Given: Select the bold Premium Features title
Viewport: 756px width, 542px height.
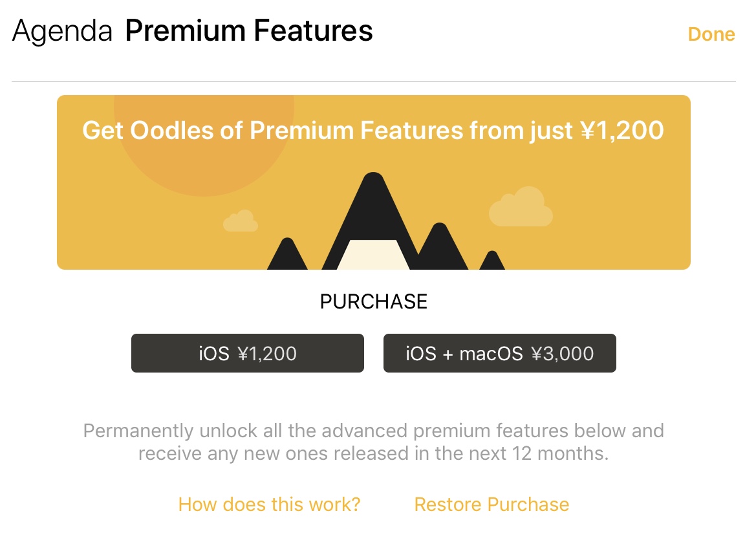Looking at the screenshot, I should pos(249,30).
